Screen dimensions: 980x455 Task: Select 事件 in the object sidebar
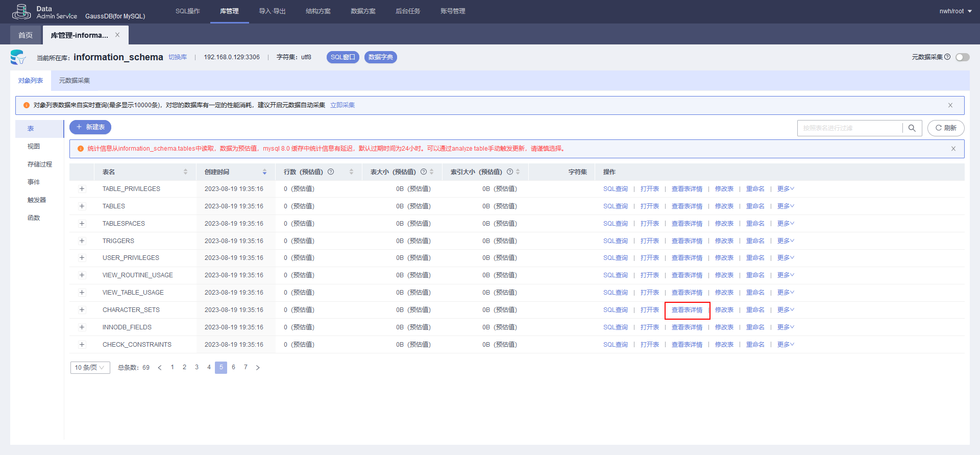tap(34, 182)
